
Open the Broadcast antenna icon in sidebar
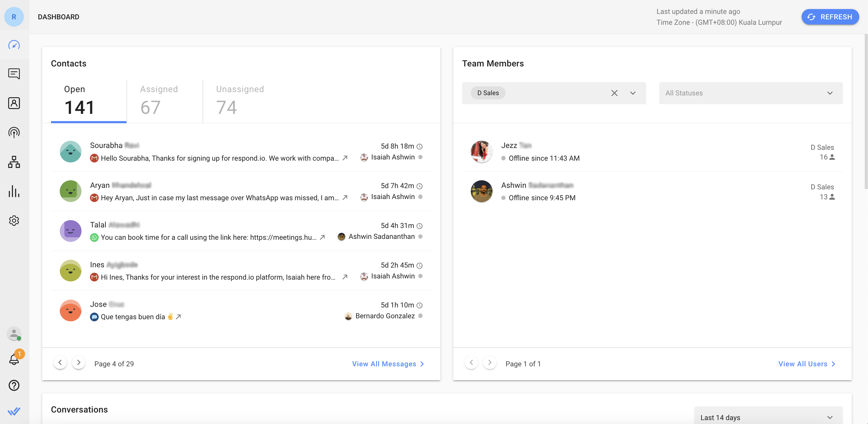coord(14,133)
